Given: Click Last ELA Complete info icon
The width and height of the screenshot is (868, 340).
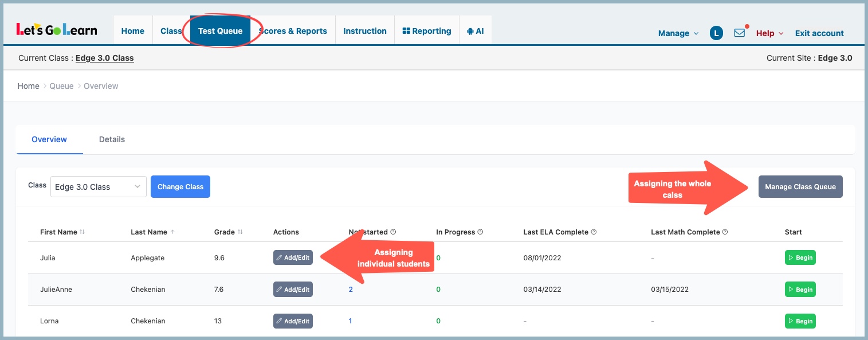Looking at the screenshot, I should tap(594, 232).
